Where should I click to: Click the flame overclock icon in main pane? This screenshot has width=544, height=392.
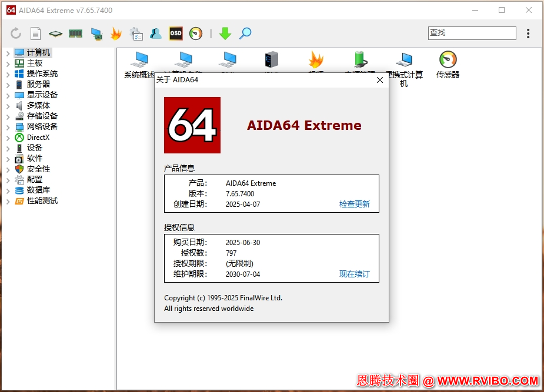tap(316, 59)
